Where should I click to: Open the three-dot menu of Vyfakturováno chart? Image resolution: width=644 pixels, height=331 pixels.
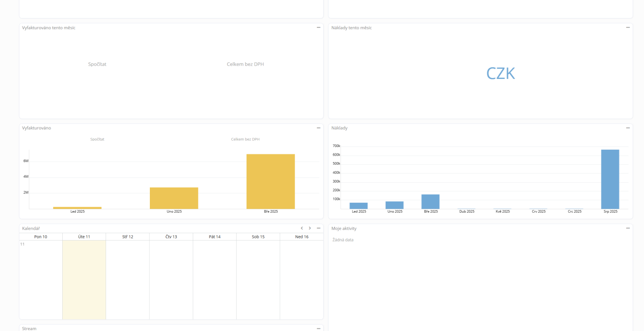[319, 128]
